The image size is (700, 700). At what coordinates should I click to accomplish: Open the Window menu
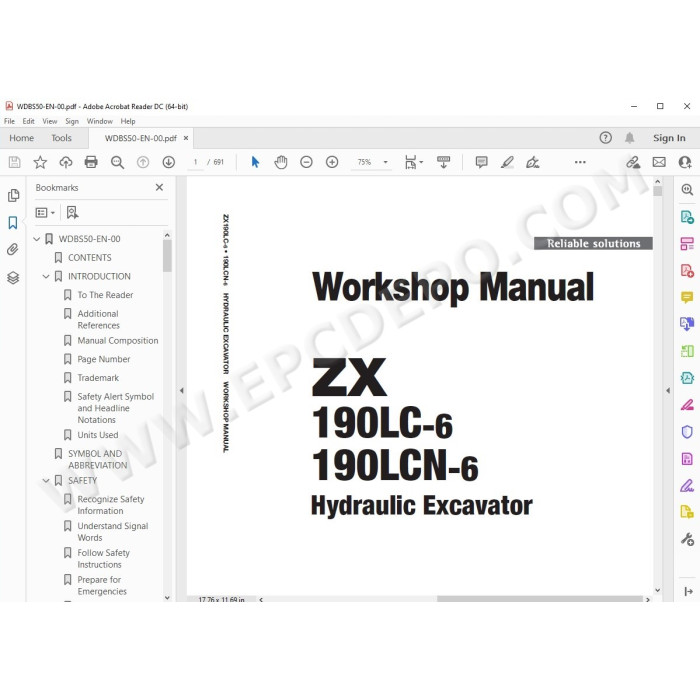click(100, 121)
